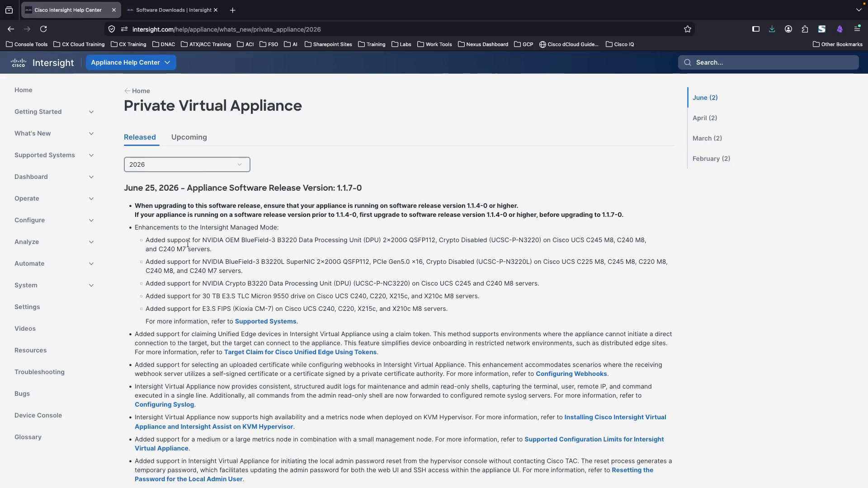Open the Configuring Webhooks link
The width and height of the screenshot is (868, 488).
click(571, 374)
